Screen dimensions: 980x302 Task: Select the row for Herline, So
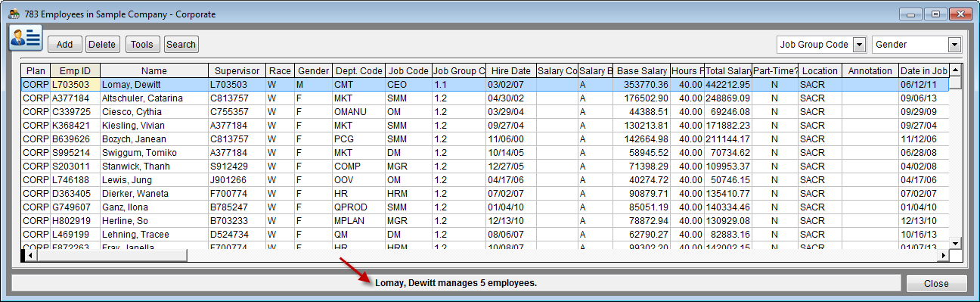pos(485,221)
